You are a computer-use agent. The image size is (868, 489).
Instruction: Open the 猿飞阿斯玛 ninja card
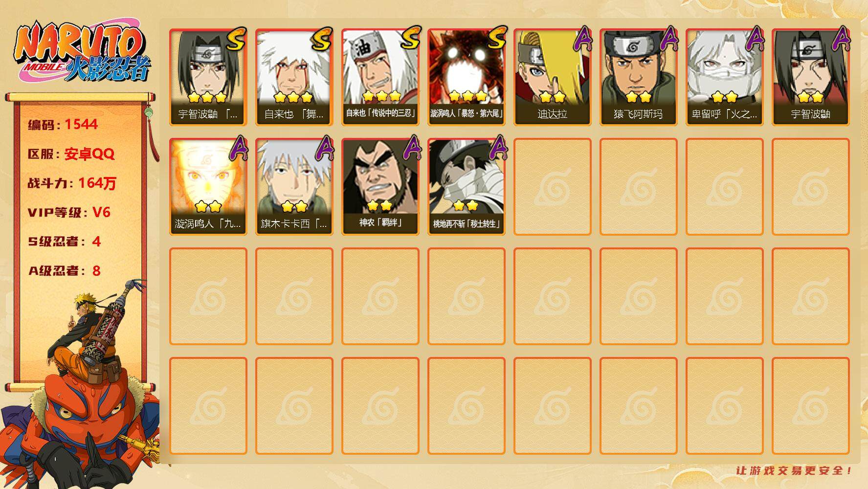pyautogui.click(x=638, y=77)
